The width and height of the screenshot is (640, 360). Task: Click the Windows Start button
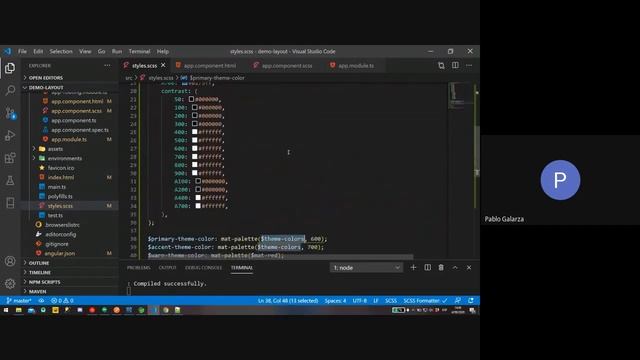pyautogui.click(x=6, y=310)
